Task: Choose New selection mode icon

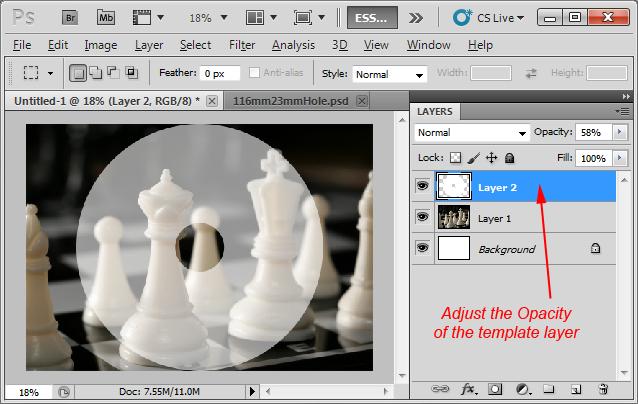Action: coord(78,73)
